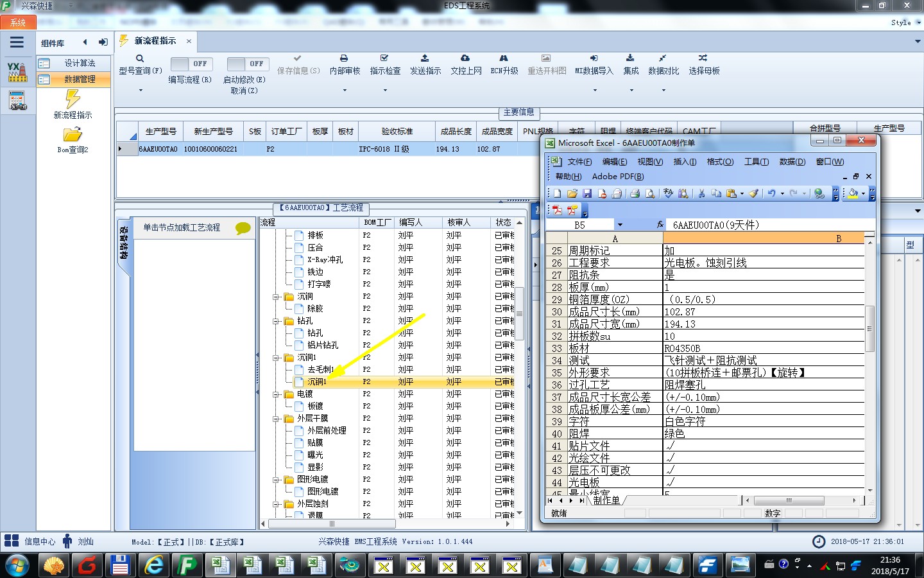924x578 pixels.
Task: Open dropdown arrow under MI数据导入
Action: point(595,91)
